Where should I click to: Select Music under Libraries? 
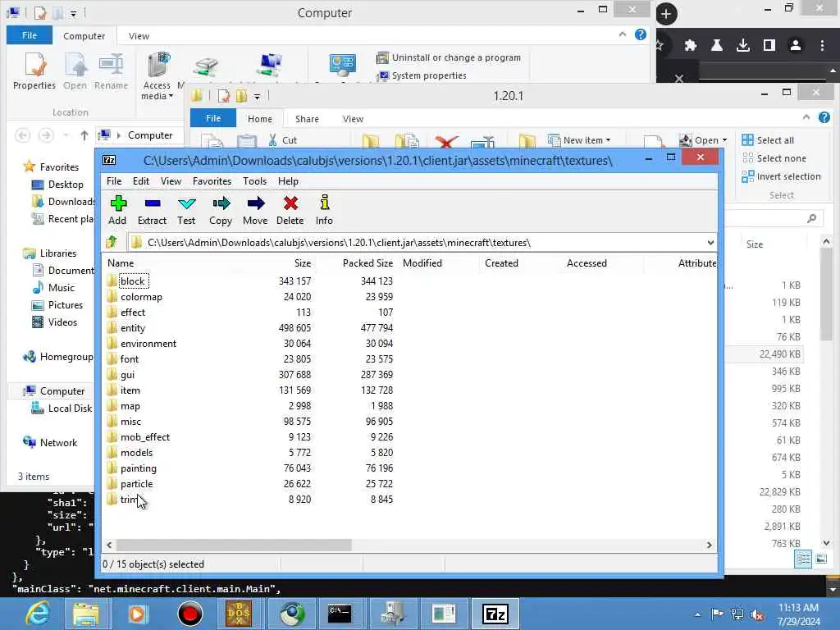(53, 288)
